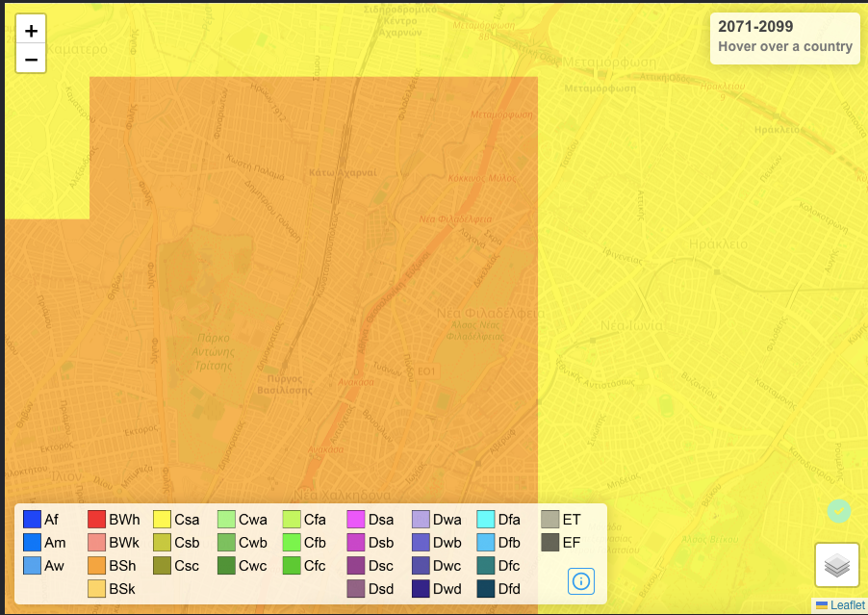Click the 'Hover over a country' text
The image size is (868, 615).
(785, 46)
